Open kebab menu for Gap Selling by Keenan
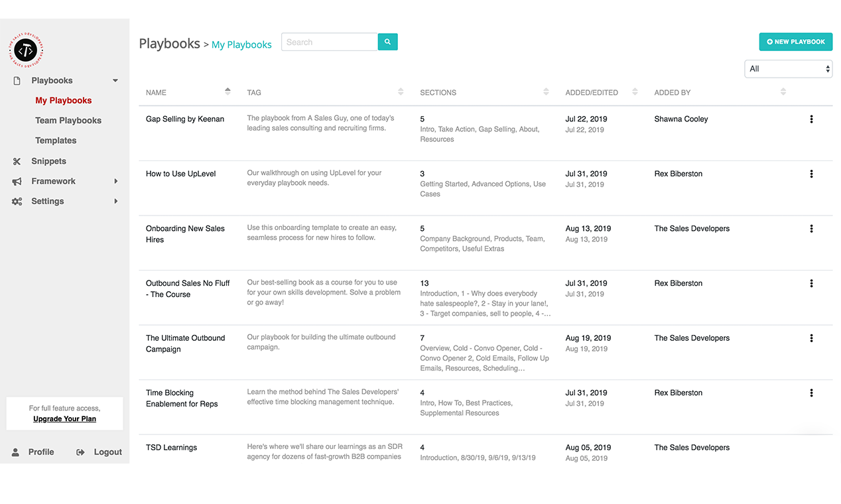 pos(811,119)
